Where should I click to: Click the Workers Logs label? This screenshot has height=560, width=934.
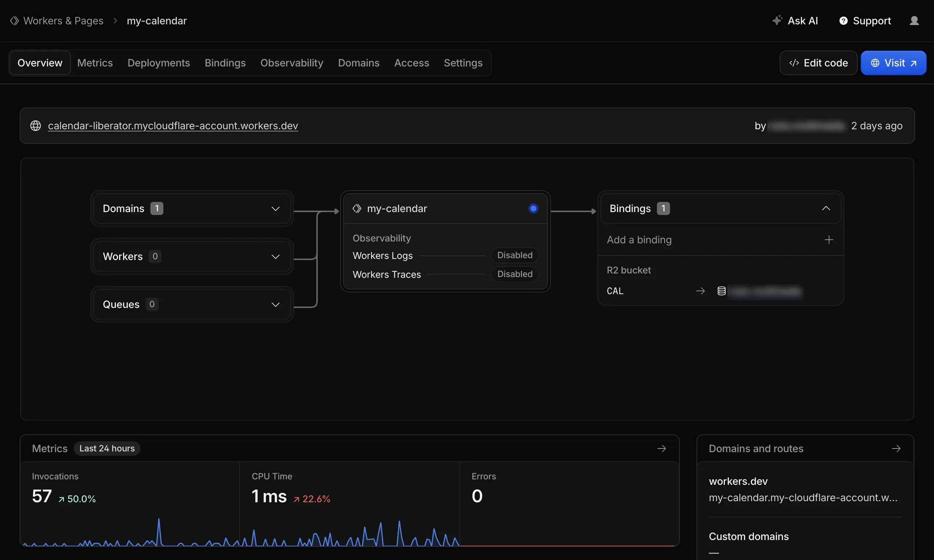coord(382,255)
